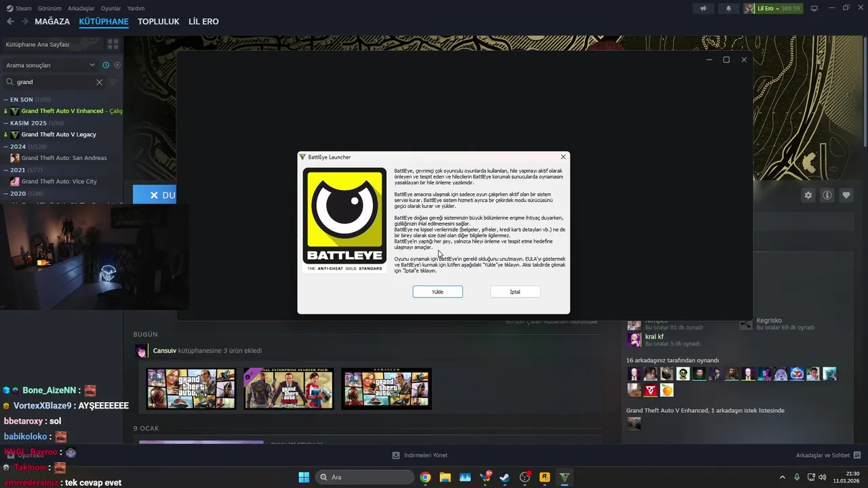Viewport: 868px width, 488px height.
Task: Open game info icon
Action: 827,195
